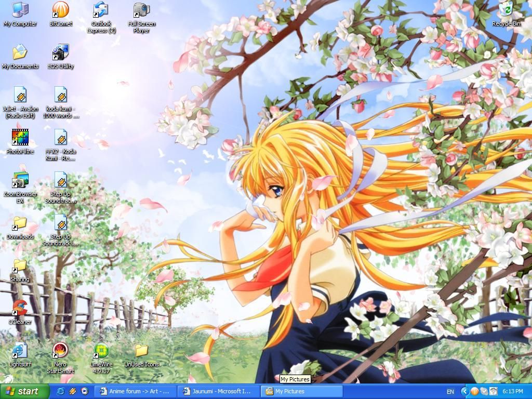The image size is (532, 399).
Task: Open the EN language bar indicator
Action: pyautogui.click(x=450, y=392)
